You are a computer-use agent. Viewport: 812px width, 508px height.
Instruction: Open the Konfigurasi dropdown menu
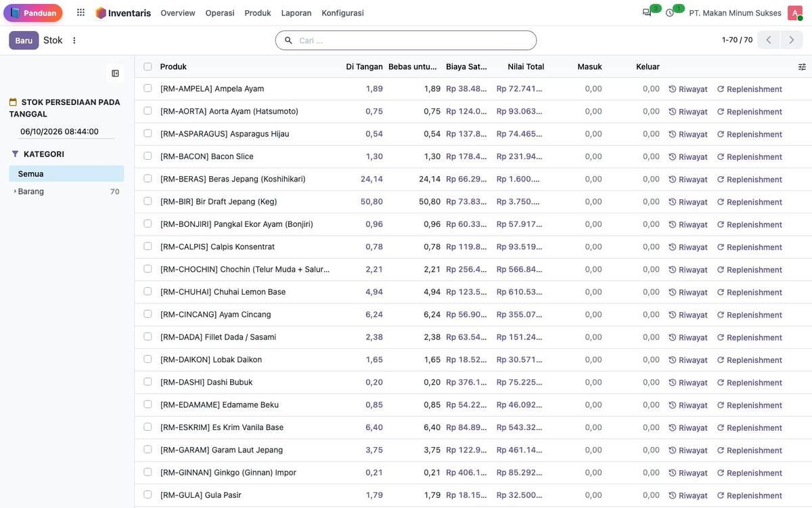[x=342, y=13]
